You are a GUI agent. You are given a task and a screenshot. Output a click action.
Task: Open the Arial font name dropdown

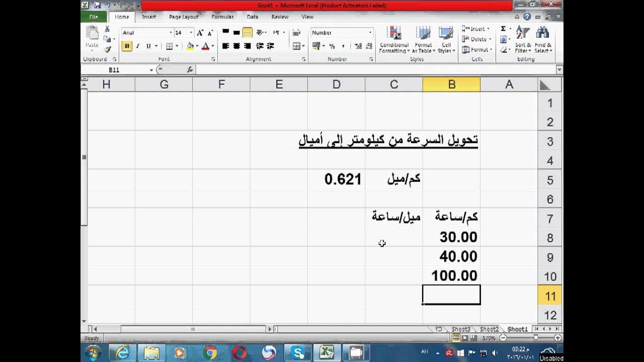[171, 33]
